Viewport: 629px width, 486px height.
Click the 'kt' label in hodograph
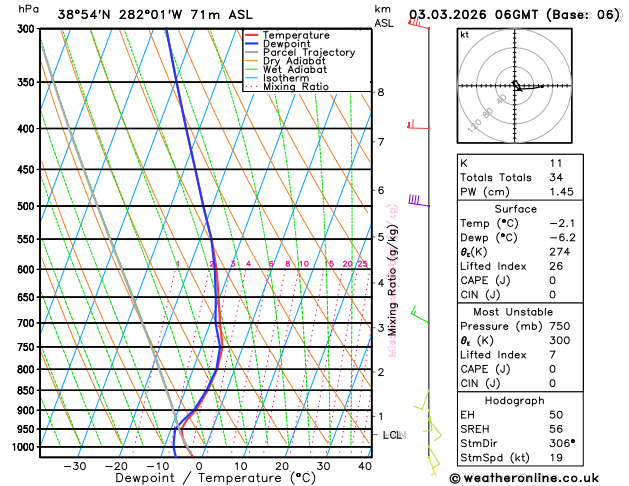465,35
